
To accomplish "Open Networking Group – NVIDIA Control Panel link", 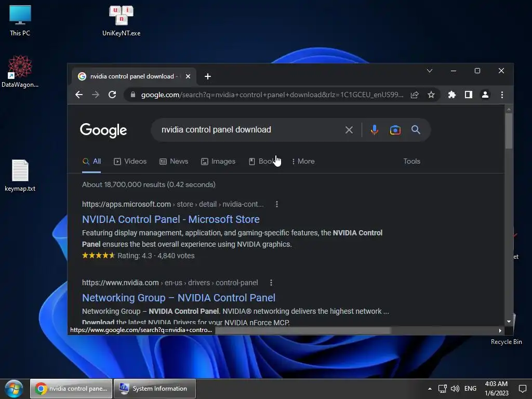I will [x=179, y=298].
